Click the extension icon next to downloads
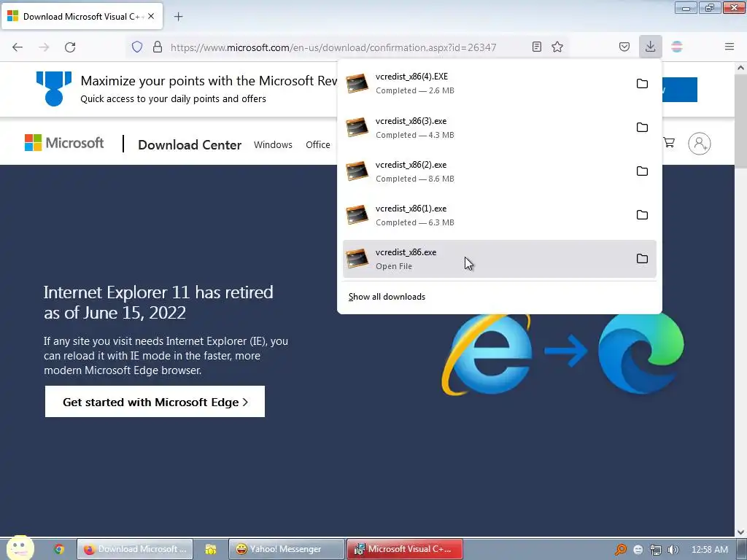Viewport: 747px width, 560px height. click(x=677, y=47)
